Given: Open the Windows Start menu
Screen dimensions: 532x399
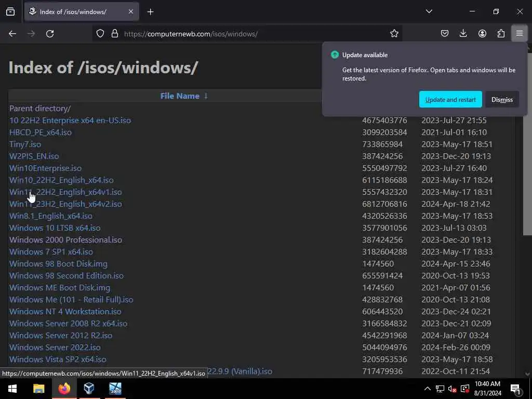Looking at the screenshot, I should tap(12, 389).
